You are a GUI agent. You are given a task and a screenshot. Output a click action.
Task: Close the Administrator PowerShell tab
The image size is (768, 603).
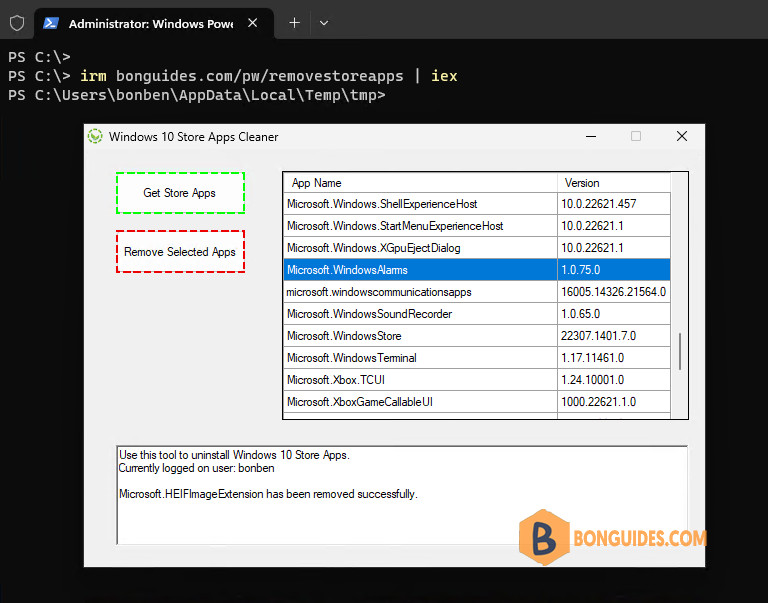click(253, 23)
